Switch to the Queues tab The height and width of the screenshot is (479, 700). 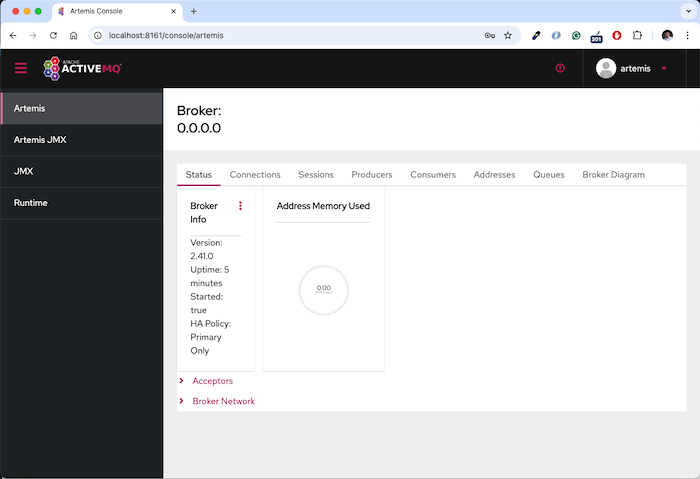click(549, 175)
